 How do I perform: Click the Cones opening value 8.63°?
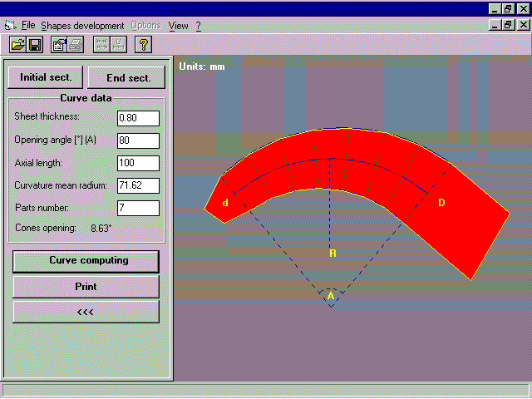(x=101, y=229)
